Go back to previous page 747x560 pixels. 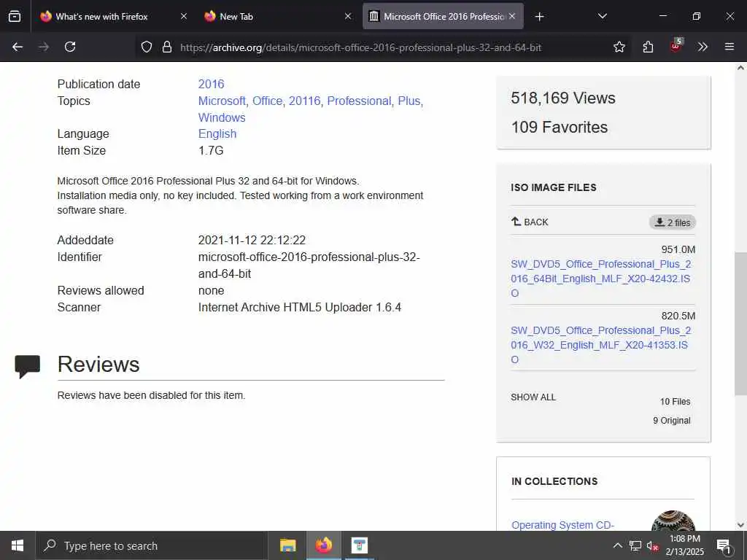click(18, 47)
